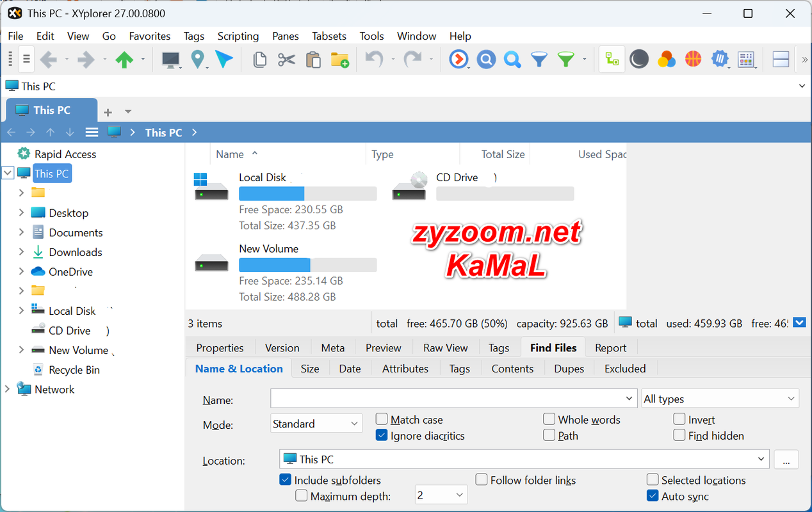
Task: Switch to the Preview tab
Action: [384, 348]
